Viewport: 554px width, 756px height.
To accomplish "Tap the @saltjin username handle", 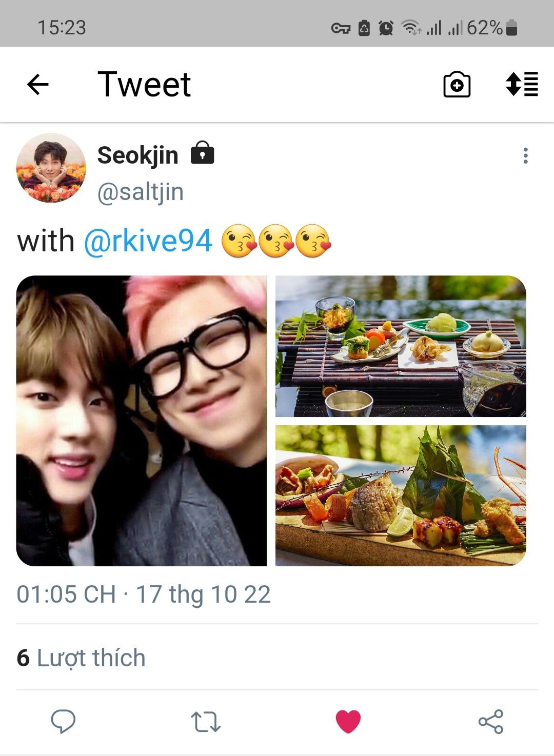I will 141,192.
